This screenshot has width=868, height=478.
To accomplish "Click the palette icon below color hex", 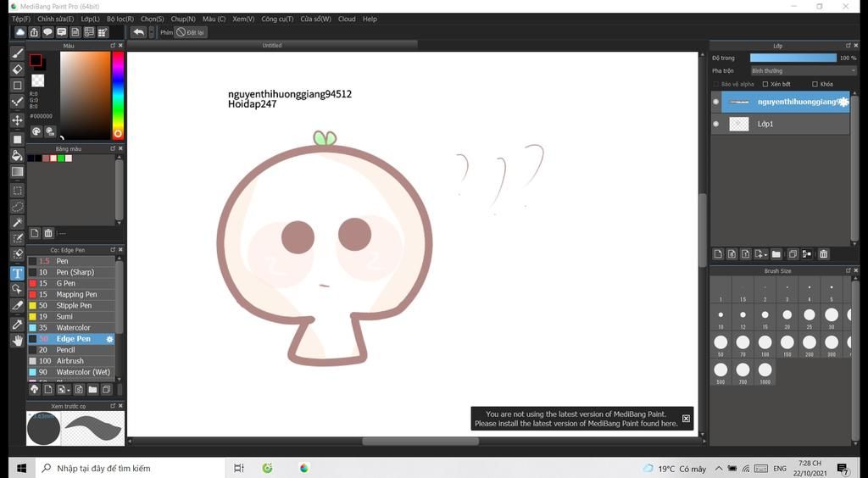I will coord(36,131).
